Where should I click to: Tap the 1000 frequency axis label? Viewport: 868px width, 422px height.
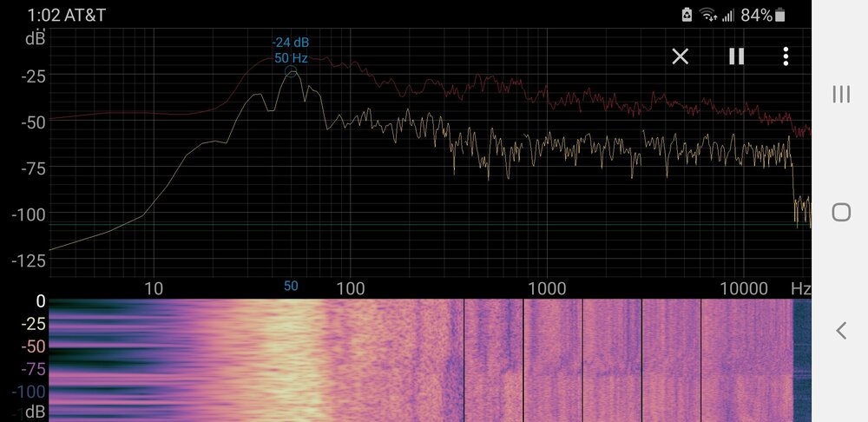coord(547,288)
